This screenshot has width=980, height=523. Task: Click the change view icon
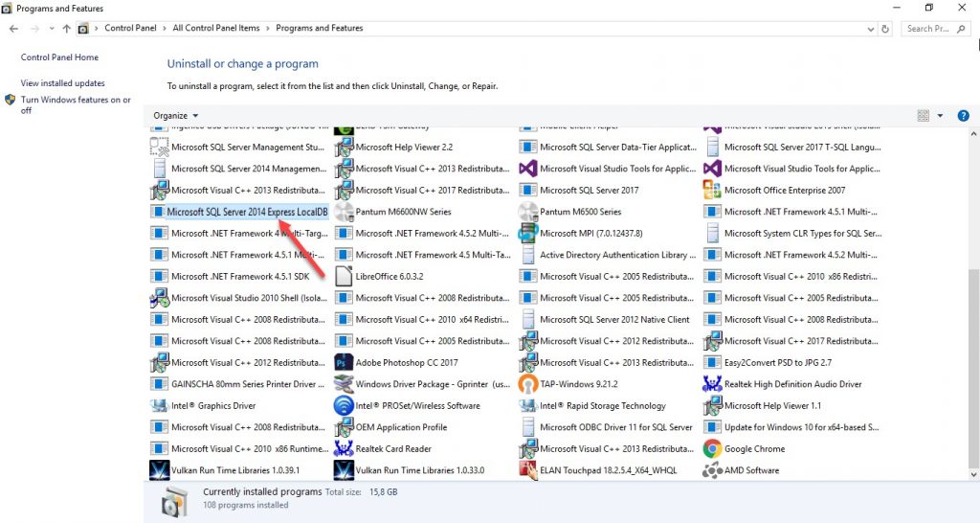[924, 116]
